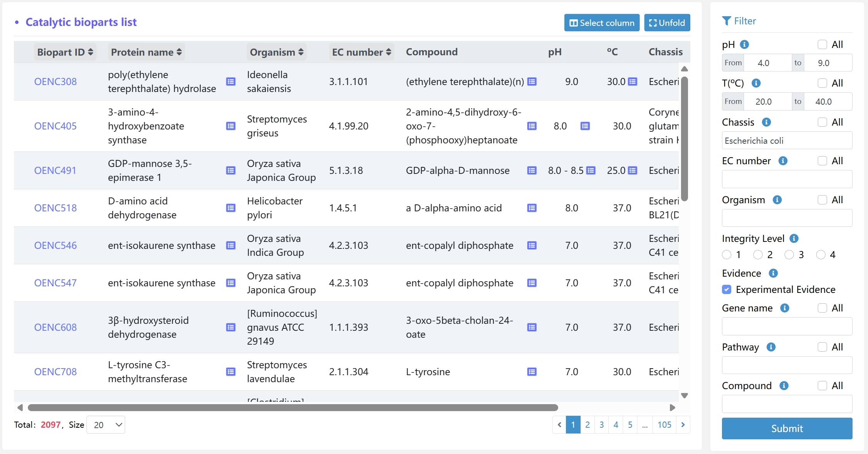The height and width of the screenshot is (454, 868).
Task: Jump to last page 105
Action: coord(664,425)
